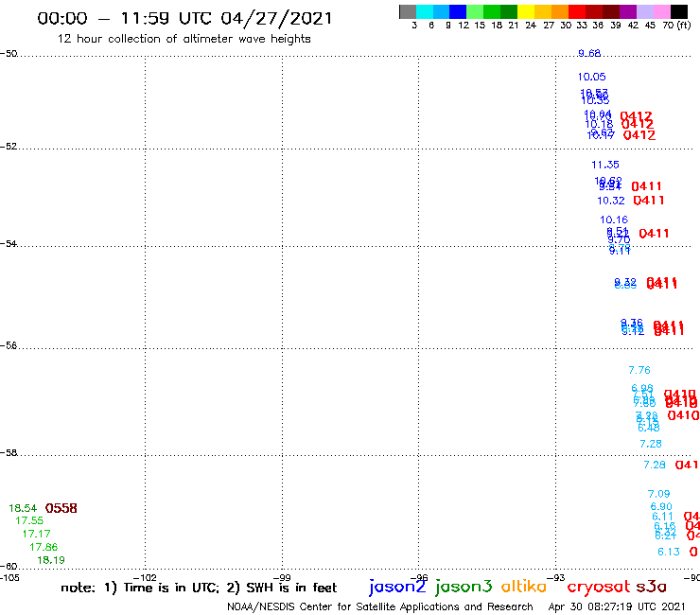This screenshot has width=700, height=615.
Task: Click the wave height value 9.68
Action: [589, 53]
